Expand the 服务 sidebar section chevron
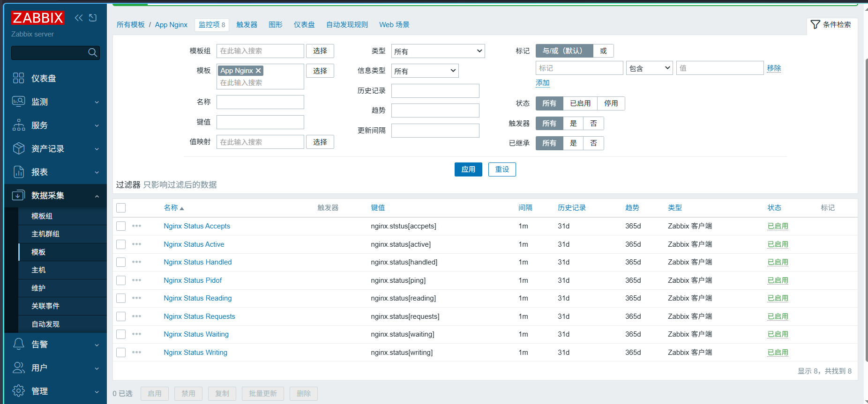Image resolution: width=868 pixels, height=404 pixels. (97, 125)
